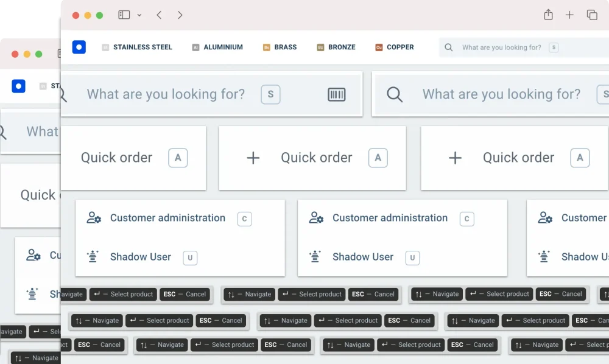Image resolution: width=609 pixels, height=364 pixels.
Task: Open the Brass category
Action: (x=280, y=47)
